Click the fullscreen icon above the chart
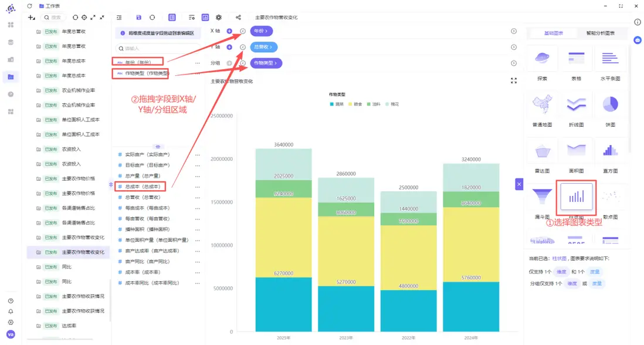This screenshot has width=644, height=345. tap(514, 81)
